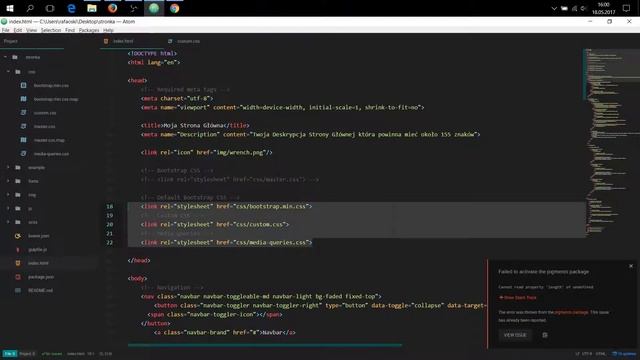Open the Packages menu

click(x=89, y=30)
